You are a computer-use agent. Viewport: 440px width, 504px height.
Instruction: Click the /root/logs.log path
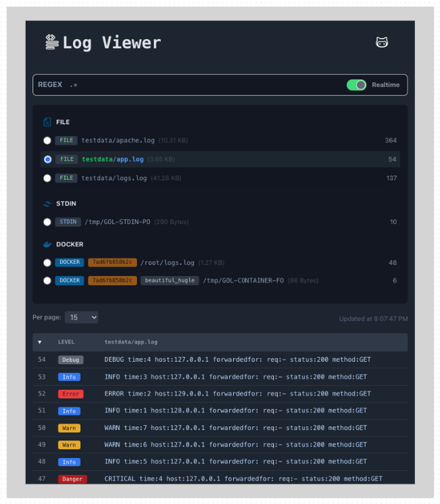(168, 263)
